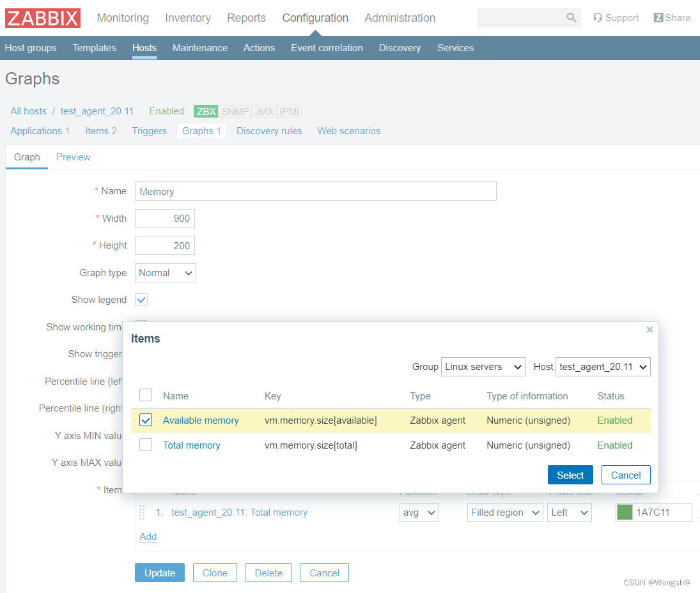Go to Hosts submenu

(144, 48)
